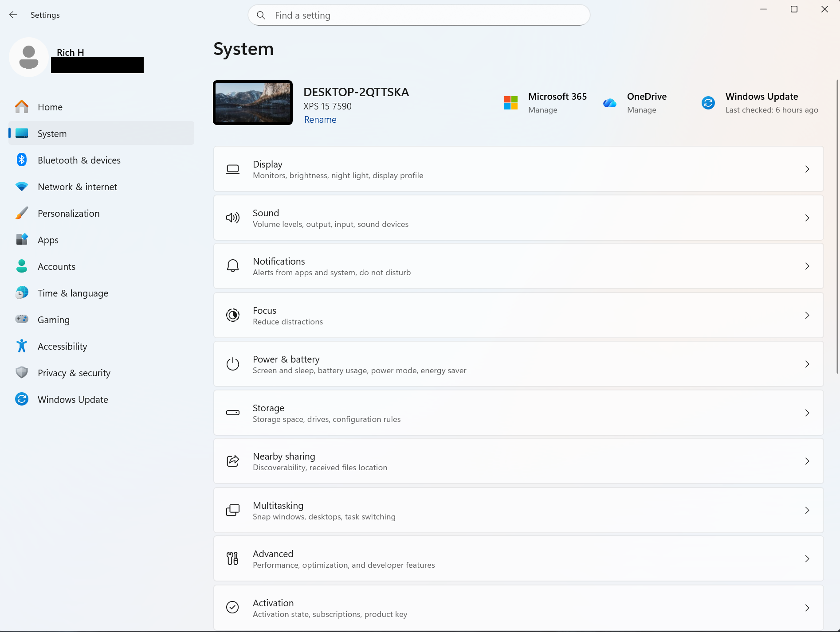840x632 pixels.
Task: Click the Multitasking windows icon
Action: pyautogui.click(x=233, y=510)
